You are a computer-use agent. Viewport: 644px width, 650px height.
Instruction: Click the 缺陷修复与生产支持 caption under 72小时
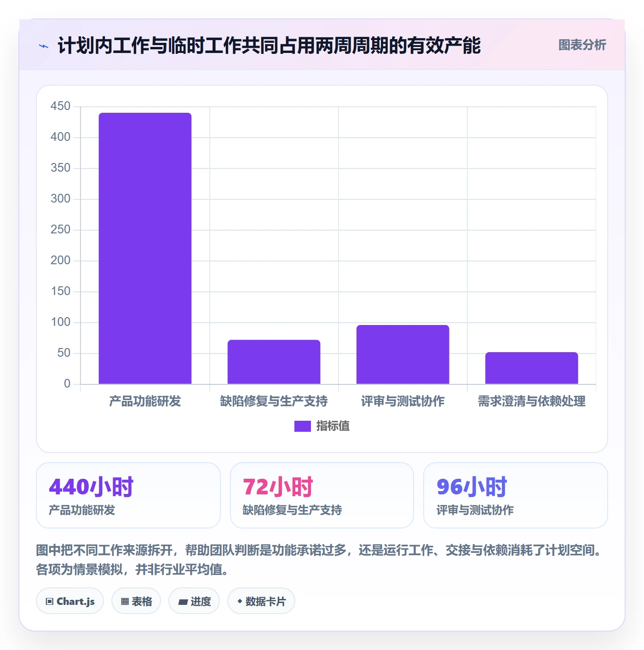tap(292, 510)
